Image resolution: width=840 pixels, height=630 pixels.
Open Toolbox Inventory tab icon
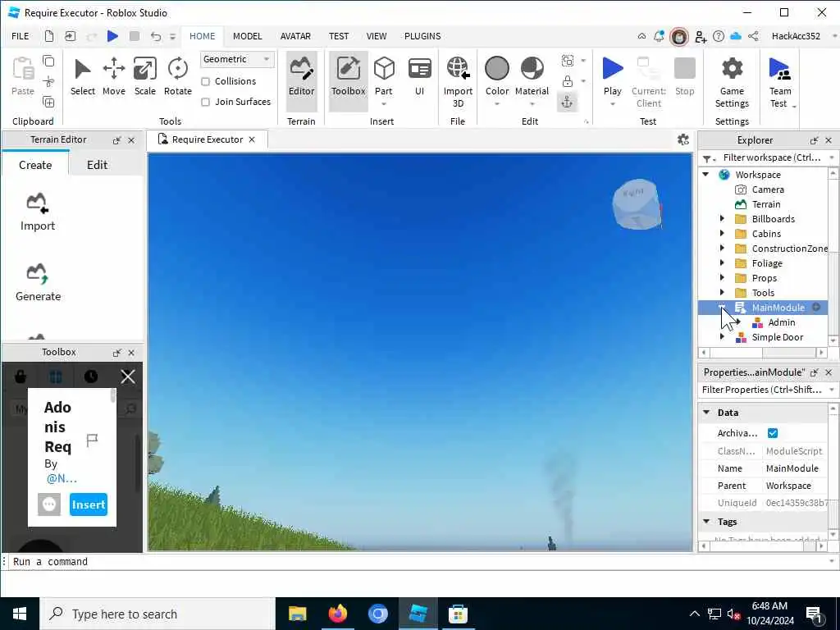coord(55,377)
